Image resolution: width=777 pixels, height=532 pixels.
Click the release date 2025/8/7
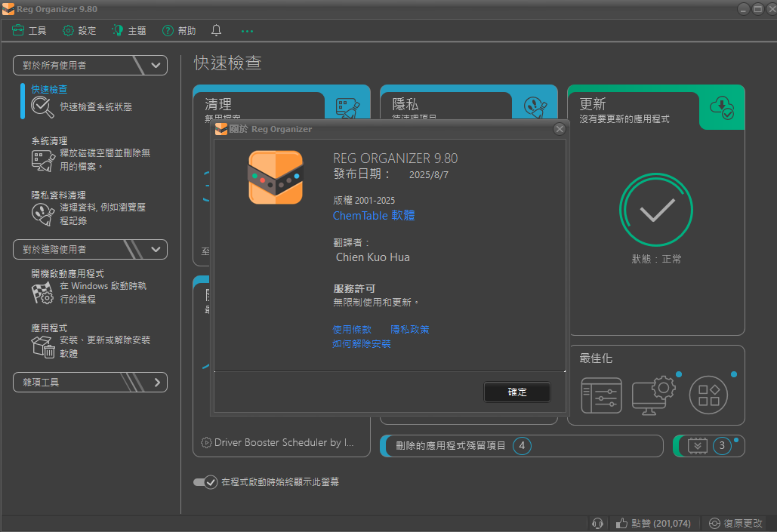[429, 175]
